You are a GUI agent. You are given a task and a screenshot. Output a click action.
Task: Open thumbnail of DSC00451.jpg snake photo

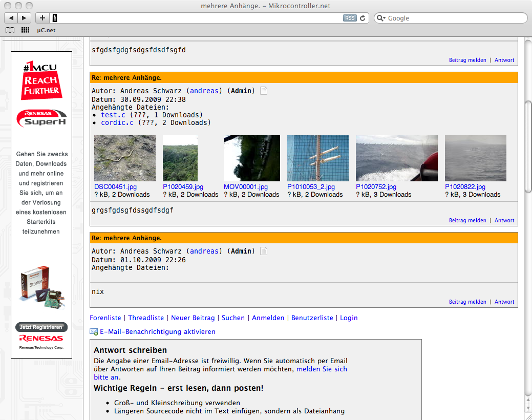(x=125, y=158)
